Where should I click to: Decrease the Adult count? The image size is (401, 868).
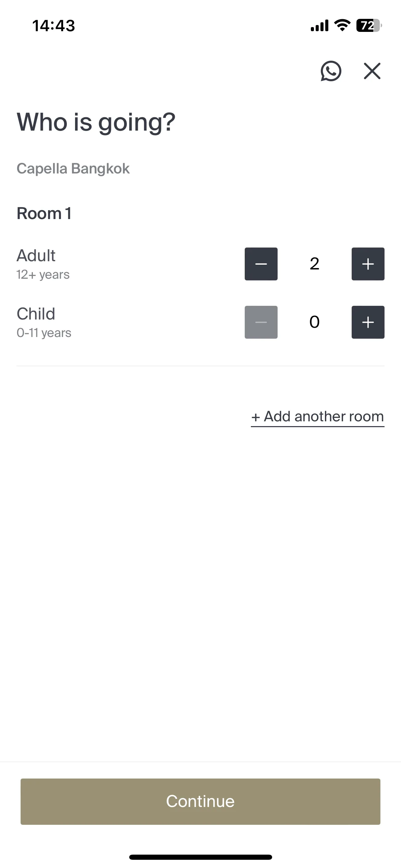coord(261,264)
